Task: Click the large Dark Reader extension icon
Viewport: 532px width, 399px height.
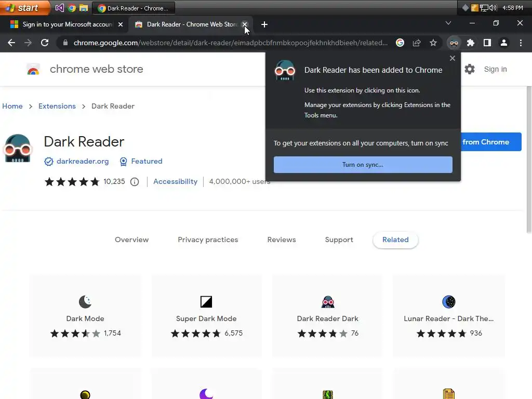Action: coord(18,148)
